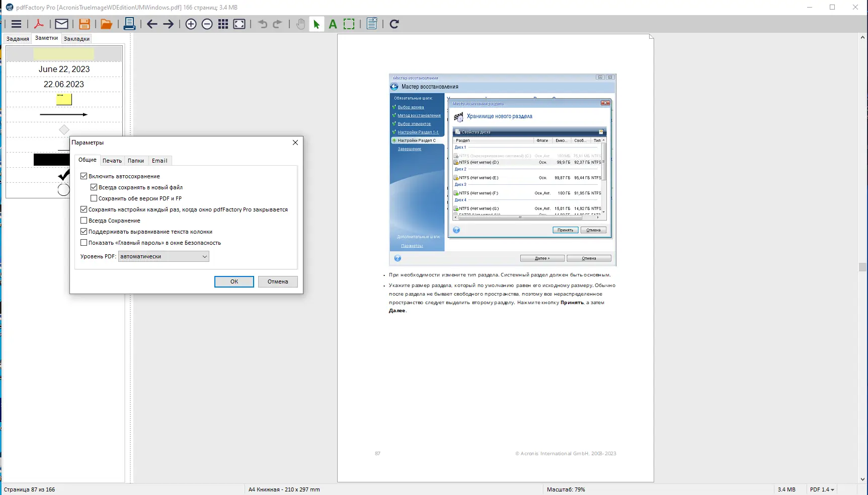Pick the yellow highlight color swatch
This screenshot has width=868, height=495.
[64, 54]
